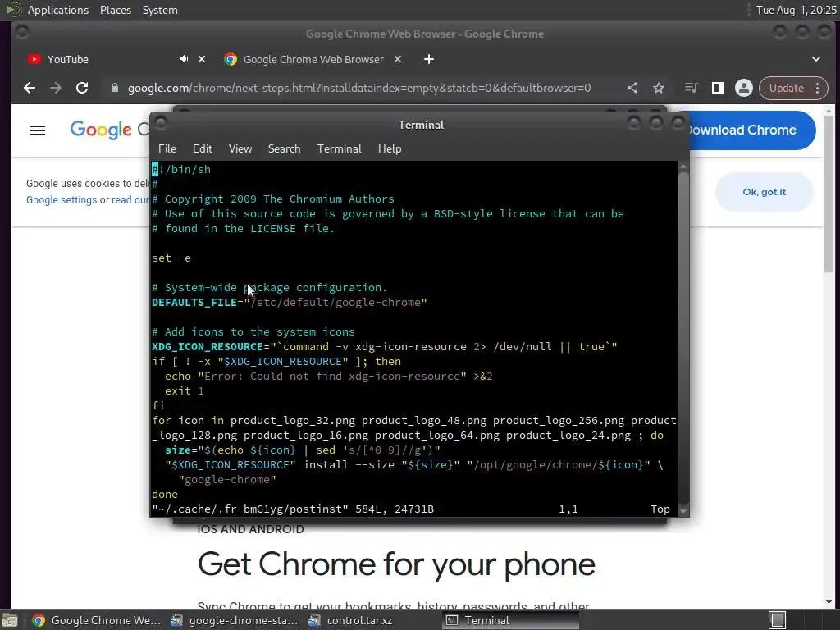Open media controls icon in Chrome toolbar
The width and height of the screenshot is (840, 630).
click(x=691, y=88)
